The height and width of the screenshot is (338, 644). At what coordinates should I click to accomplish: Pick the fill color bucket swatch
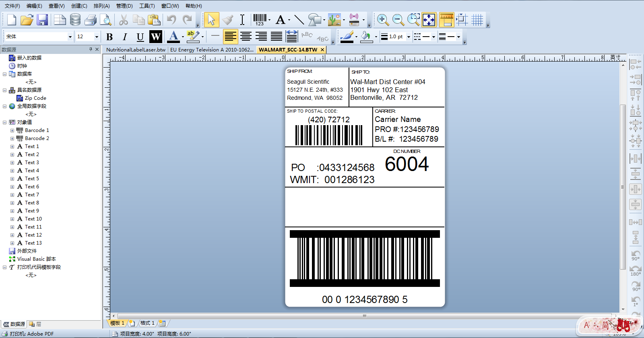pos(366,37)
